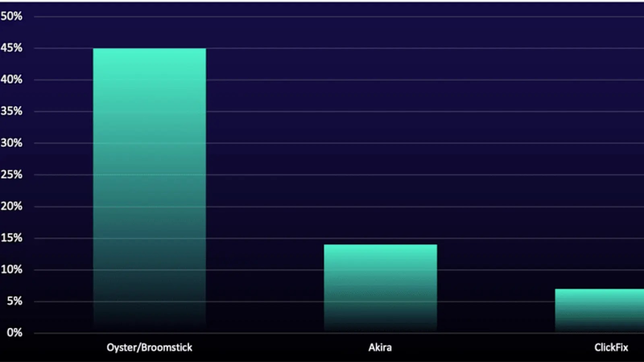Click the Akira bar
This screenshot has height=362, width=644.
point(380,288)
